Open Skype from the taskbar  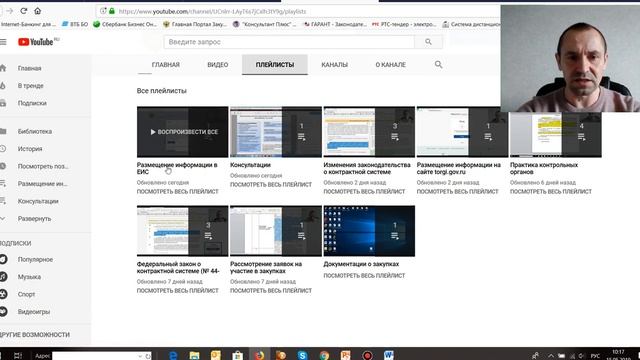[302, 356]
